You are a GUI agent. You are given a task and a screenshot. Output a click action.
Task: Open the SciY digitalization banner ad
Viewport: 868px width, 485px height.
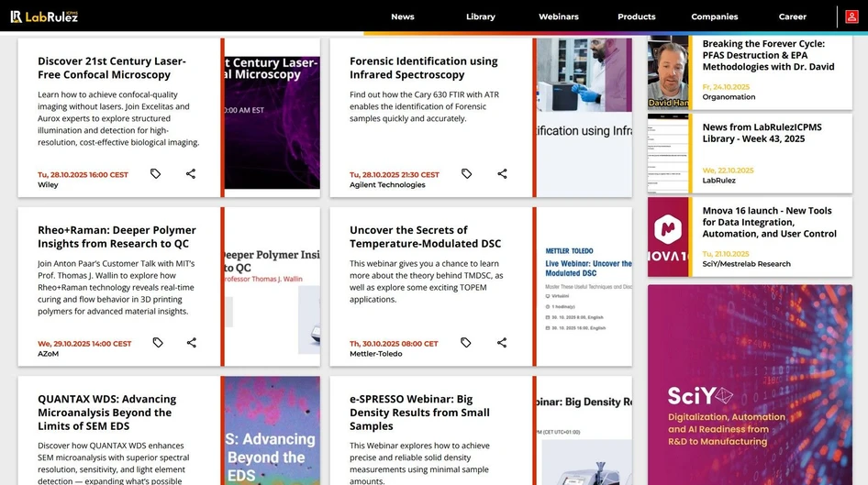[750, 385]
